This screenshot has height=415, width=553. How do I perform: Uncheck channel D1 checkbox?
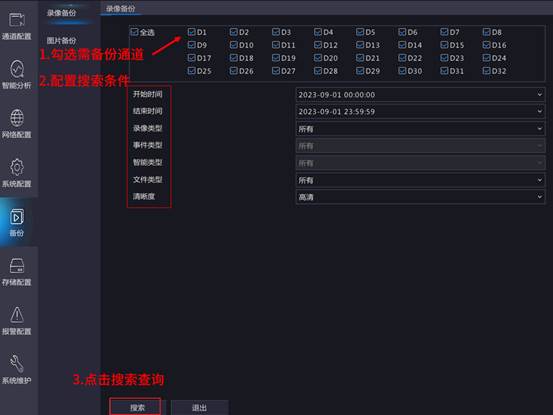click(192, 32)
